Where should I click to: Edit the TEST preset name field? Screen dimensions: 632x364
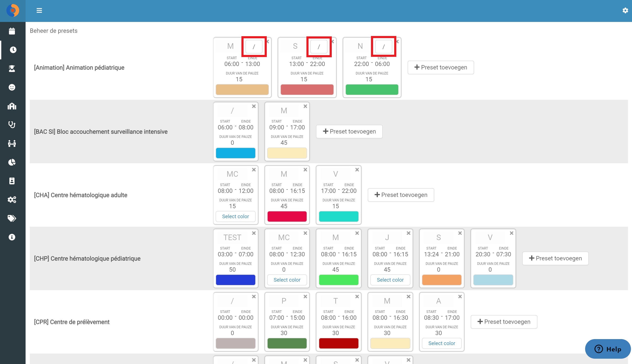tap(232, 238)
